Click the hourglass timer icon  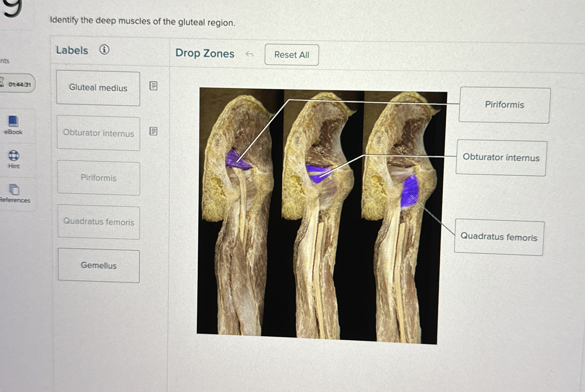1,82
